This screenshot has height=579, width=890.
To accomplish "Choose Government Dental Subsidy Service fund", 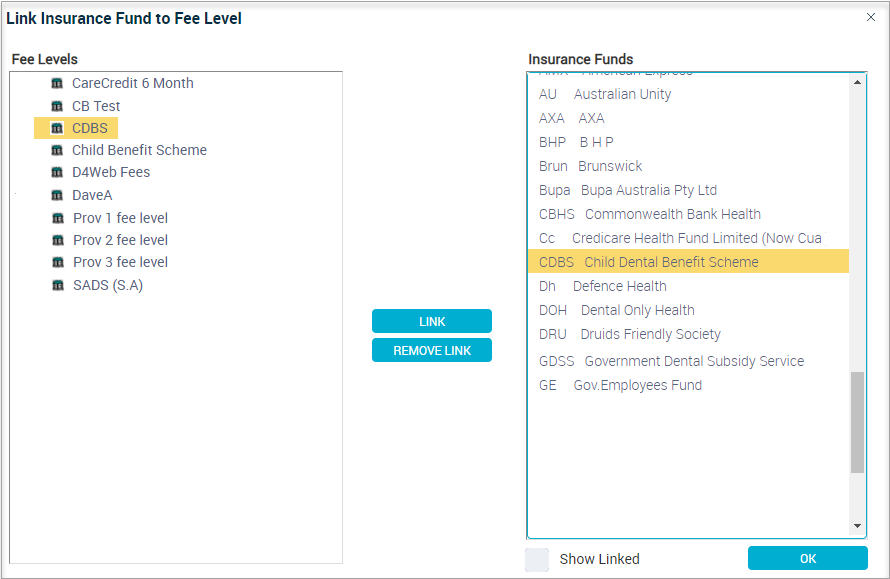I will pyautogui.click(x=671, y=361).
